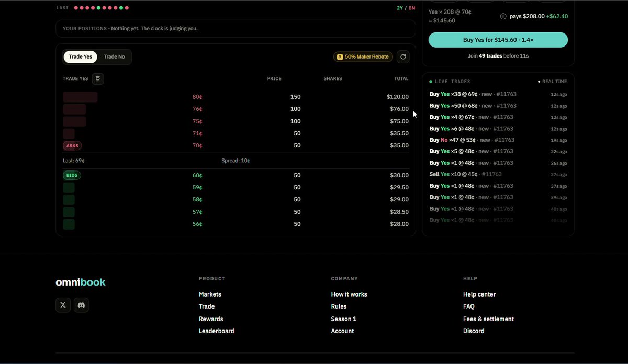
Task: Select the 75¢ ask price
Action: pyautogui.click(x=197, y=121)
